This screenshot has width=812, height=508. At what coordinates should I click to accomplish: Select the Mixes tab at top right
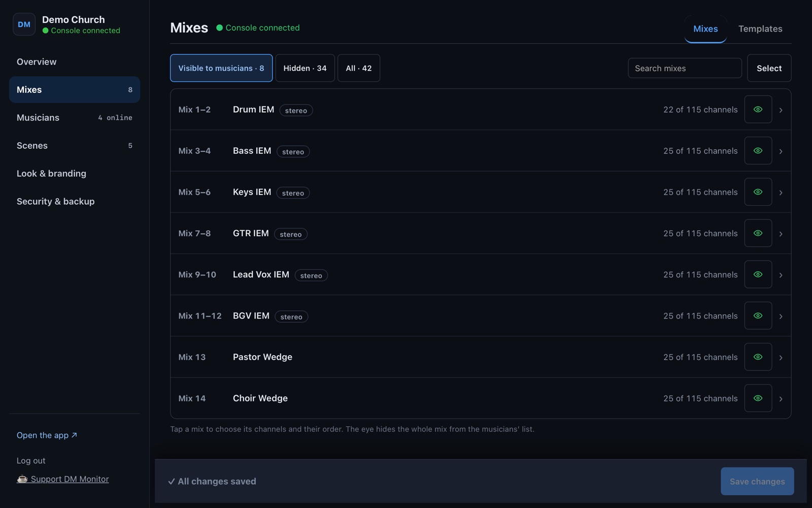click(705, 29)
